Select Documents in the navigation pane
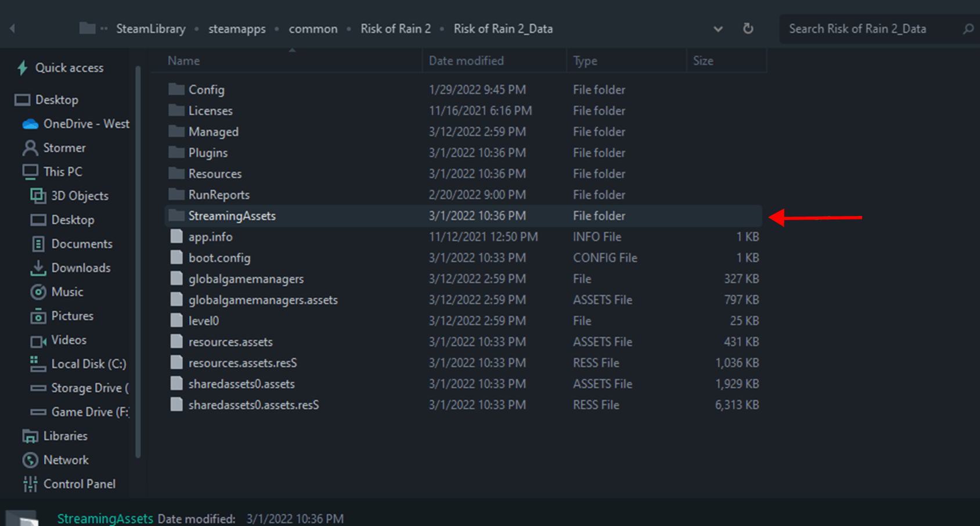The width and height of the screenshot is (980, 526). (x=82, y=244)
